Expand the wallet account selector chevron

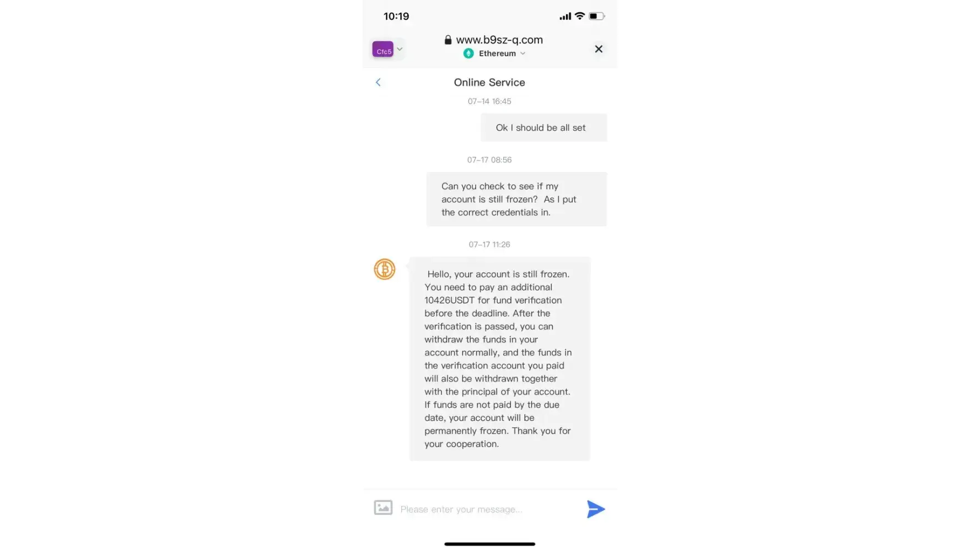click(400, 49)
